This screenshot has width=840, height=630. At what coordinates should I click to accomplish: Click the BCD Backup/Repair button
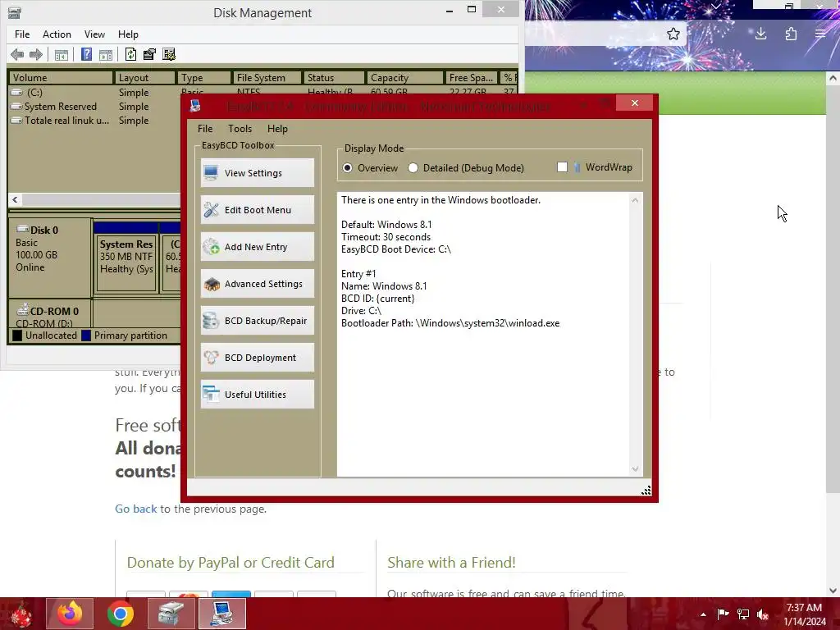click(257, 321)
